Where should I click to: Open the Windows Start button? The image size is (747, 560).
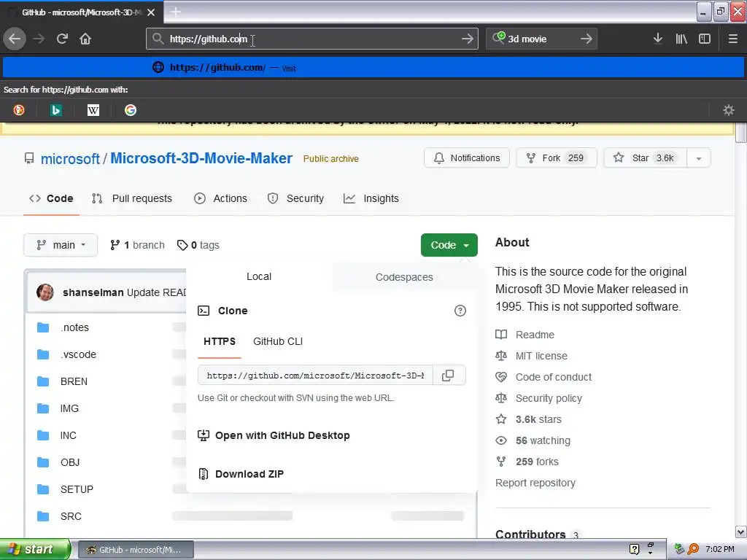[x=35, y=549]
